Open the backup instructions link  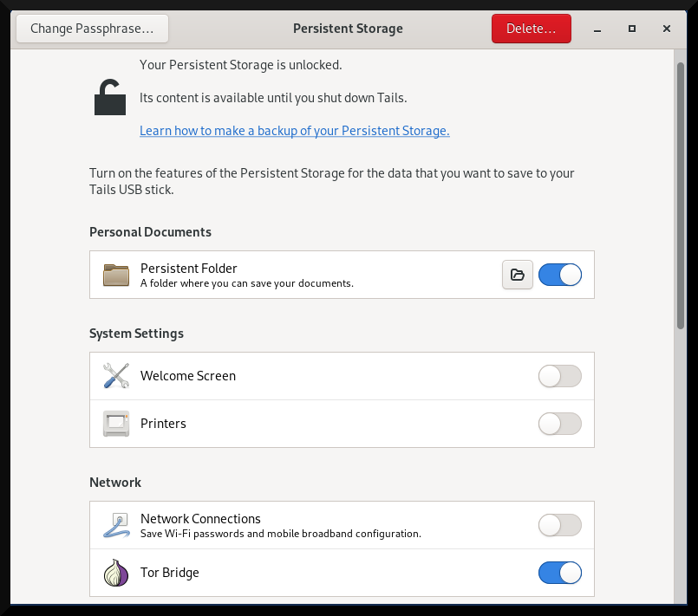pos(294,130)
